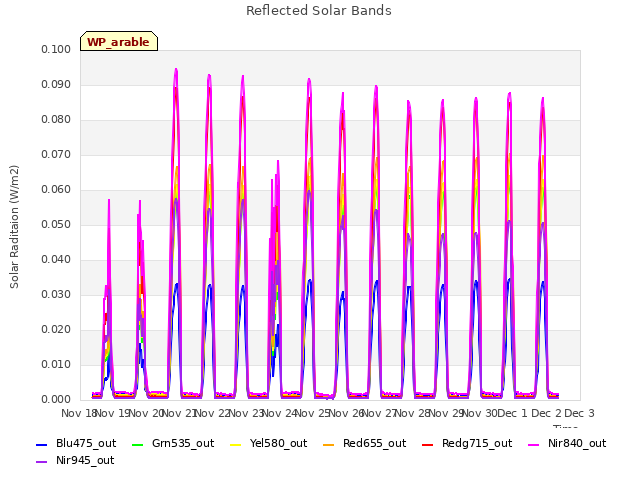Select the Redg715_out legend label
Image resolution: width=640 pixels, height=480 pixels.
pyautogui.click(x=477, y=443)
